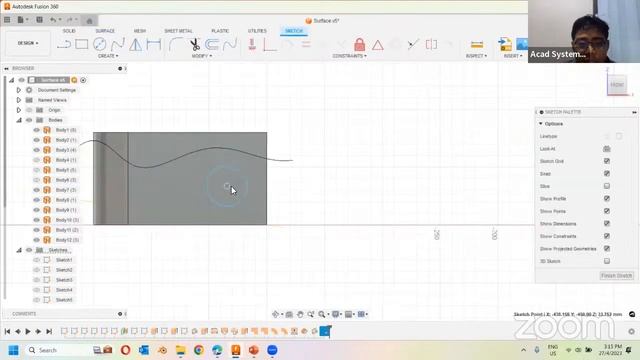
Task: Apply the Tangent triangle constraint icon
Action: pos(378,44)
